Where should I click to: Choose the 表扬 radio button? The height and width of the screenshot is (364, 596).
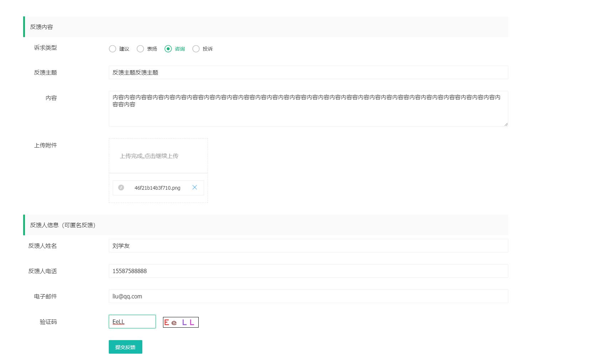(140, 49)
